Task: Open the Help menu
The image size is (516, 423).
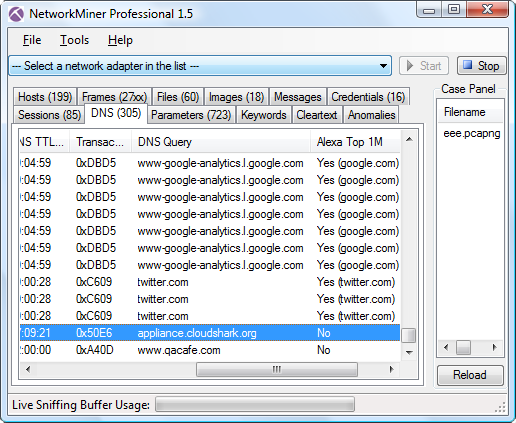Action: (120, 40)
